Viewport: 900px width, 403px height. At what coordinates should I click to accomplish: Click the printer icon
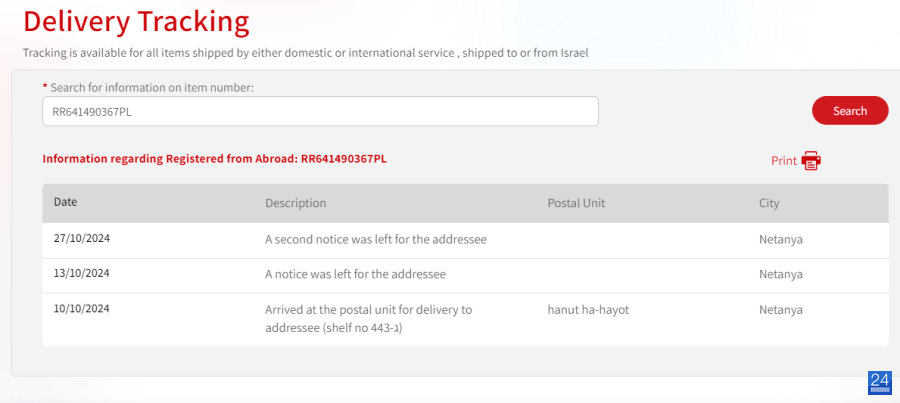[x=811, y=161]
